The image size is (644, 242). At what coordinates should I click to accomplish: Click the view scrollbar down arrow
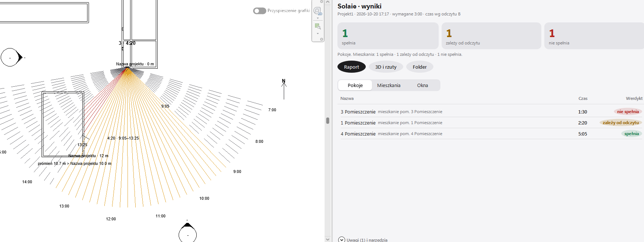pyautogui.click(x=328, y=239)
